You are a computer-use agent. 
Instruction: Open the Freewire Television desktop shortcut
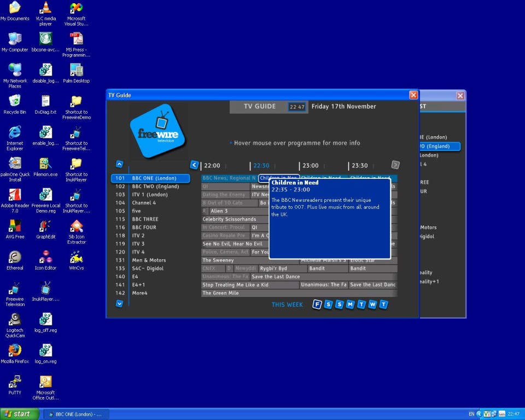pyautogui.click(x=15, y=294)
